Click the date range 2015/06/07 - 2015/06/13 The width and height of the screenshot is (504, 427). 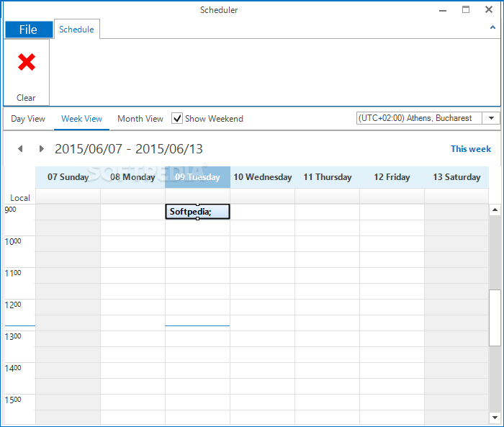tap(129, 149)
